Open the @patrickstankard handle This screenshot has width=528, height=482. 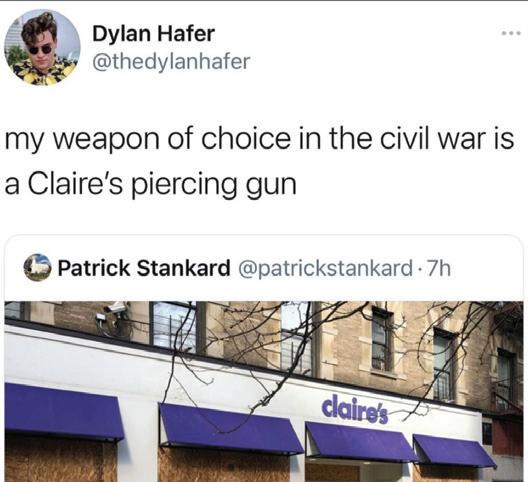point(325,268)
